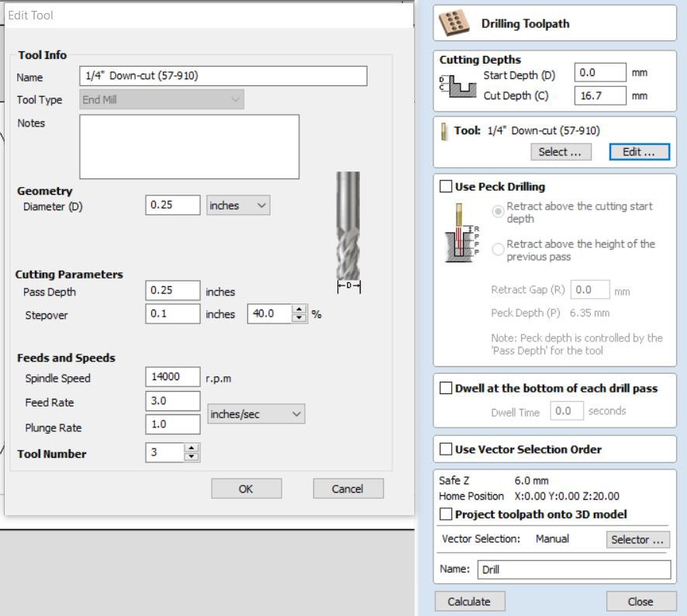Enable Use Peck Drilling checkbox

[x=446, y=186]
